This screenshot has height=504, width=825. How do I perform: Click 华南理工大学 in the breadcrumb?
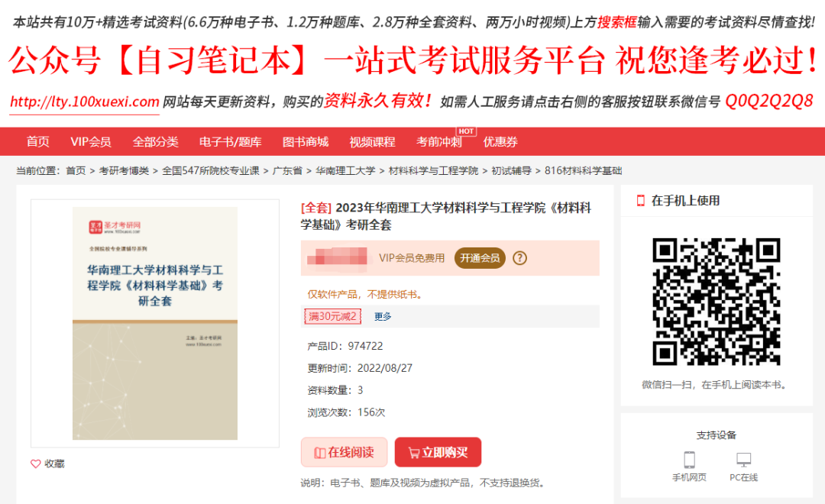tap(345, 170)
